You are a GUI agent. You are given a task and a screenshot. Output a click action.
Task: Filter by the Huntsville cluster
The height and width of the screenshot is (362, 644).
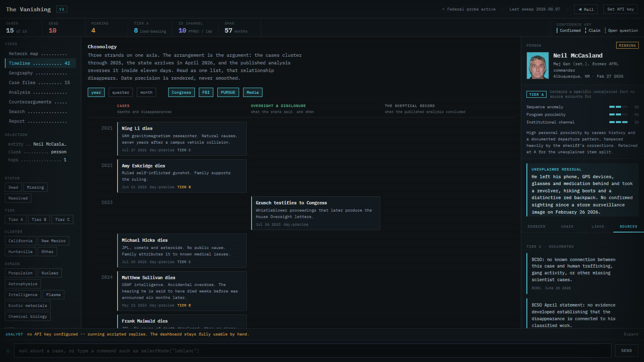[21, 252]
